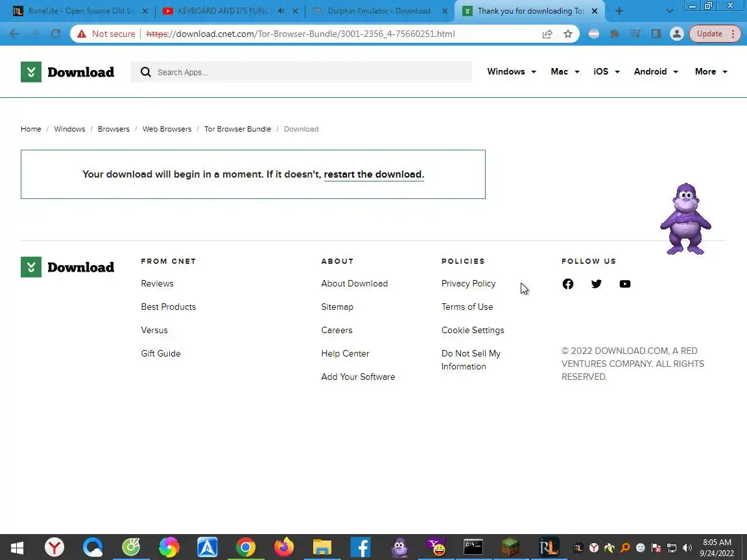
Task: Open the Twitter follow icon
Action: tap(597, 284)
